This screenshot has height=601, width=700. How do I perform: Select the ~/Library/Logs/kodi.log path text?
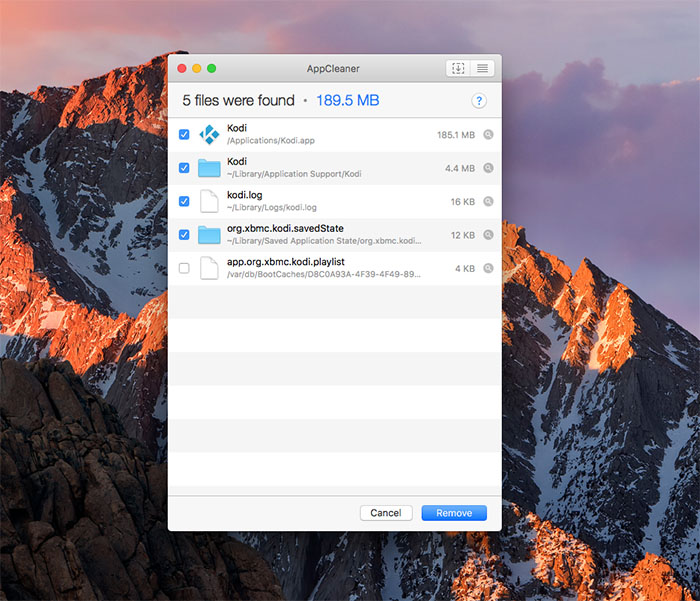[x=271, y=208]
